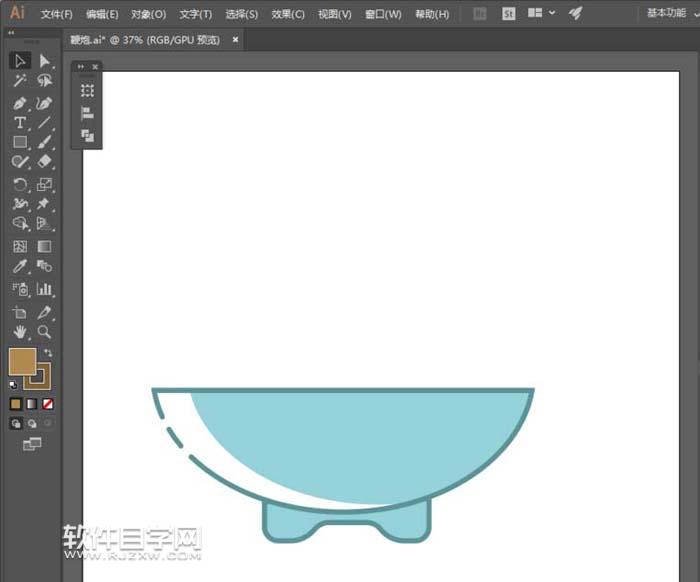This screenshot has width=700, height=582.
Task: Choose the Type tool
Action: tap(20, 123)
